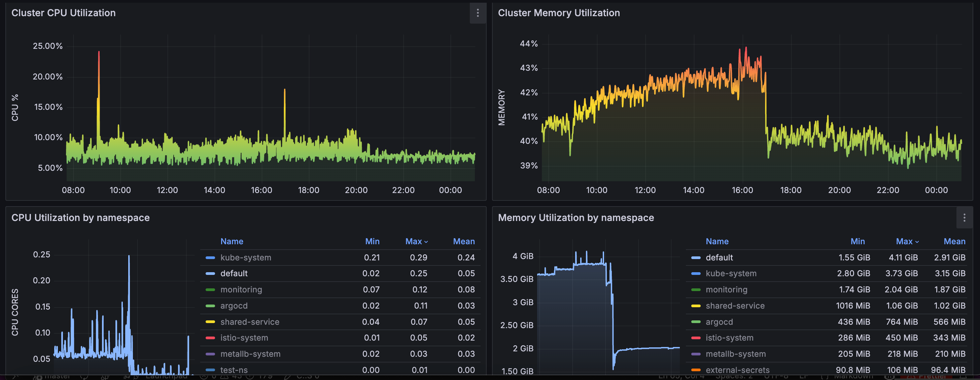980x380 pixels.
Task: Click the red CPU spike peak near 09:00
Action: tap(99, 53)
